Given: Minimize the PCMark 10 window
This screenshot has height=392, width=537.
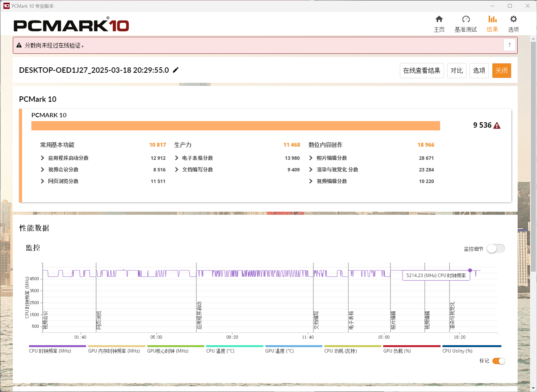Looking at the screenshot, I should (492, 6).
